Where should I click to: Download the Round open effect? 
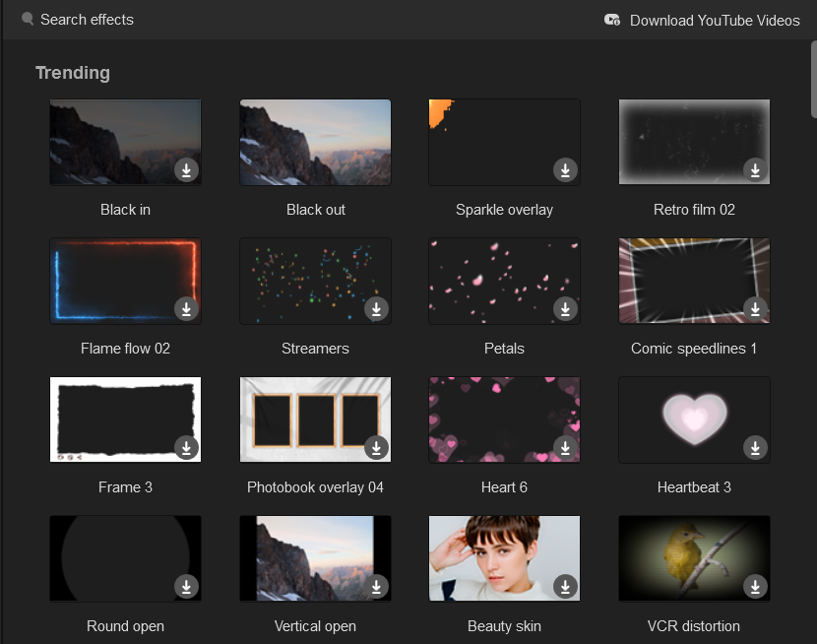(x=186, y=587)
